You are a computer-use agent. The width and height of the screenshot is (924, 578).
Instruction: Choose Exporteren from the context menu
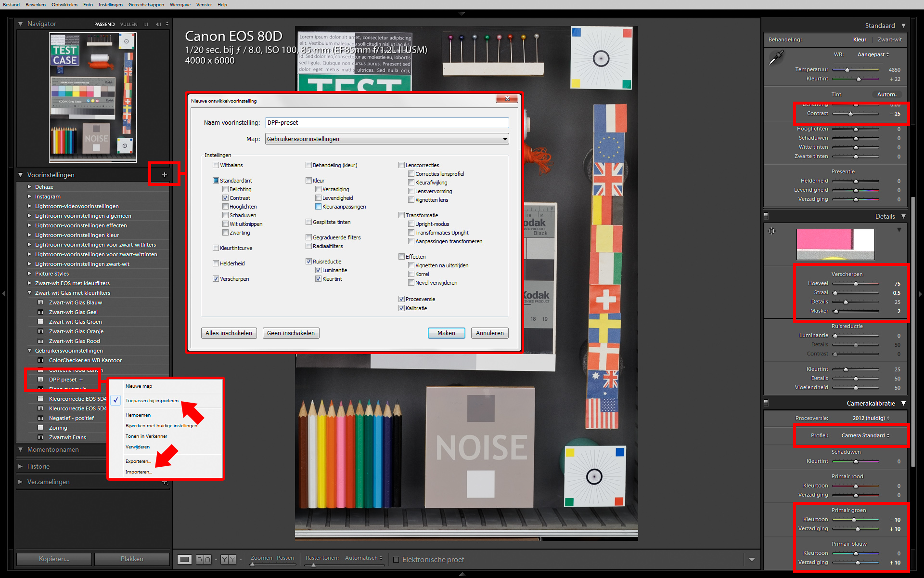(138, 461)
